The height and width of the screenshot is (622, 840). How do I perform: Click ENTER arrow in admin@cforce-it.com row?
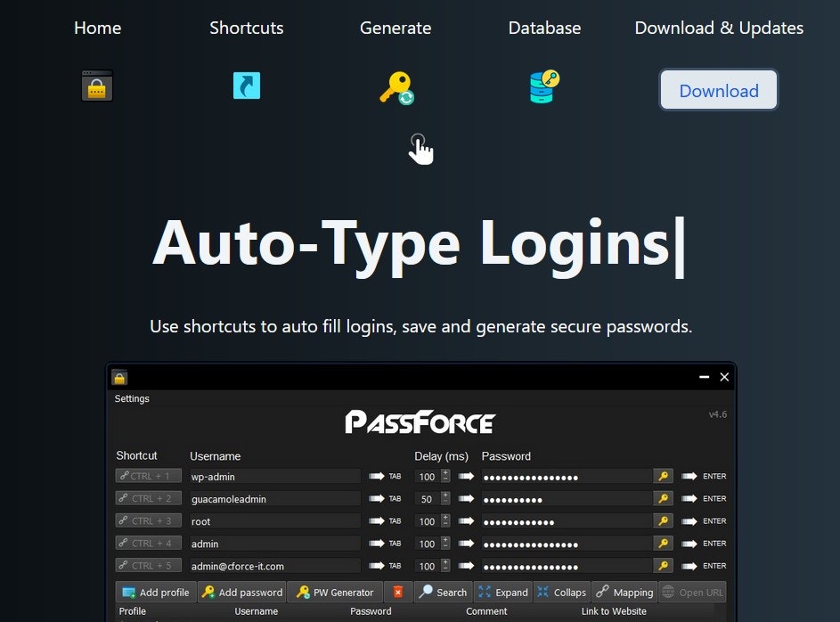tap(689, 566)
